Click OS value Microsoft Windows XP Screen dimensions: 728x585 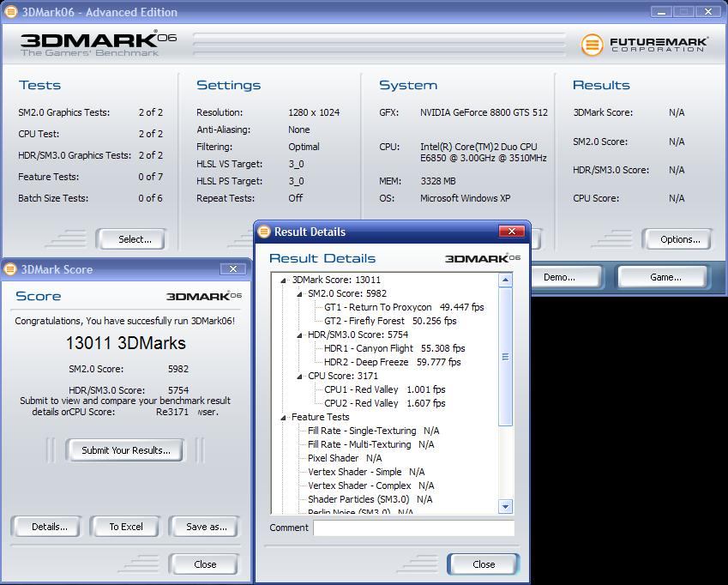(466, 198)
